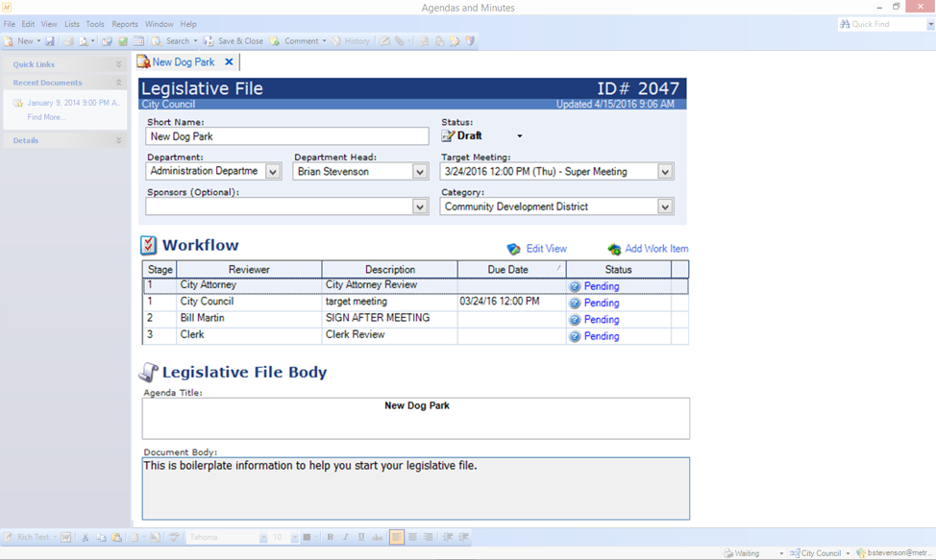Open January 9, 2014 recent document

click(x=73, y=103)
